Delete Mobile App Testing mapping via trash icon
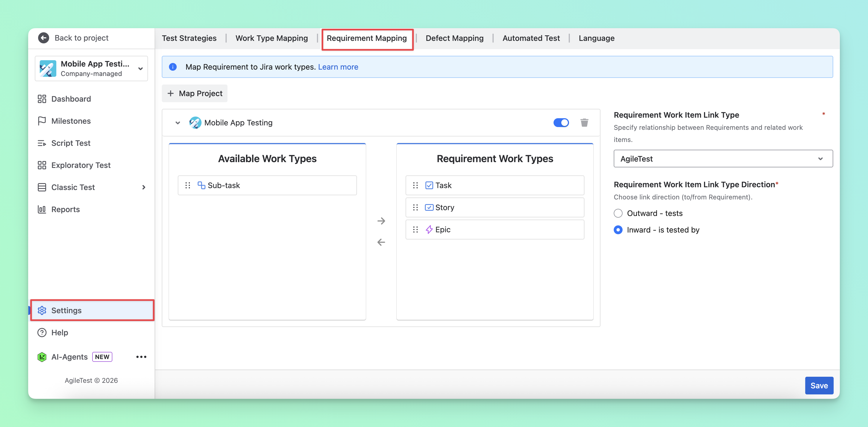The height and width of the screenshot is (427, 868). [x=584, y=123]
